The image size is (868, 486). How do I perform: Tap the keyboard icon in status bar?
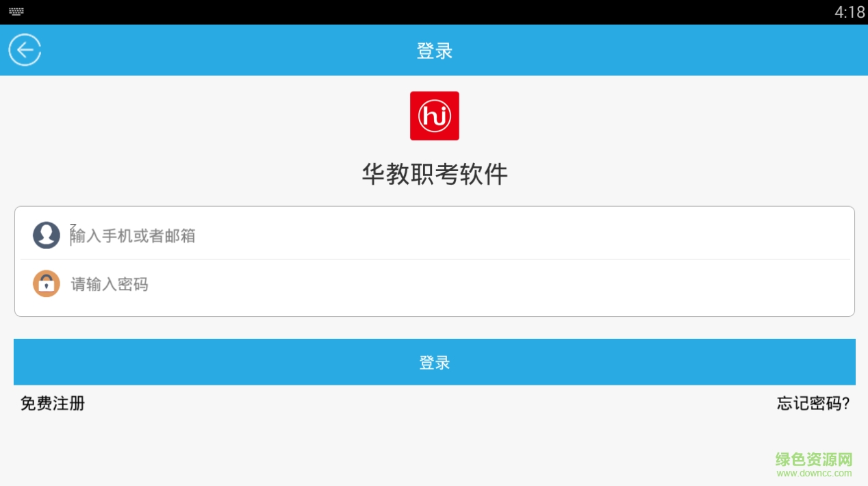[x=16, y=12]
